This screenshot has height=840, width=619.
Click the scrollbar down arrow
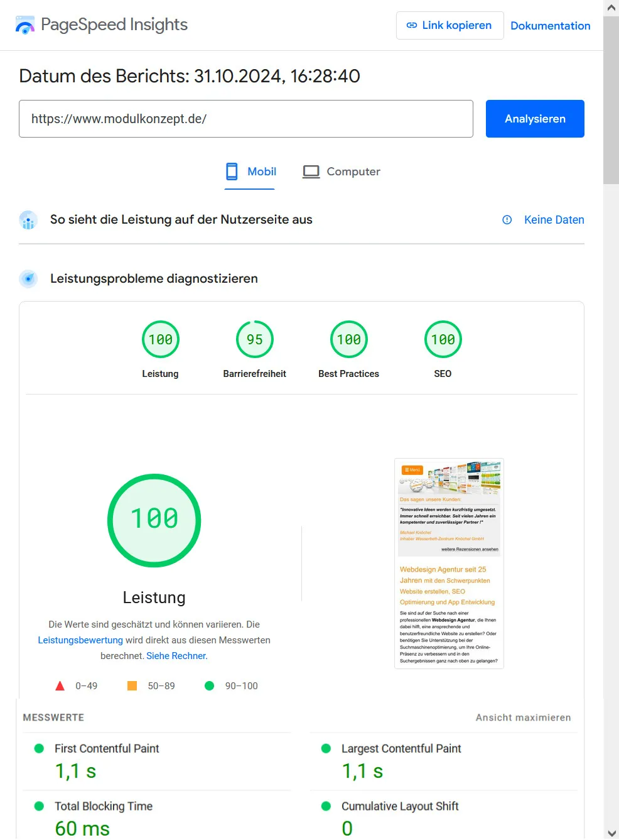[x=611, y=832]
